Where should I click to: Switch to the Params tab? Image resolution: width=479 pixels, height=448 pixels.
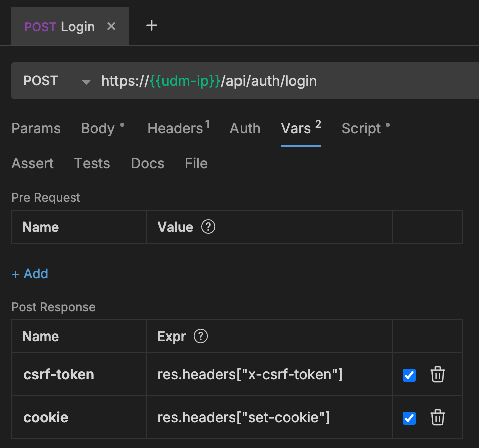click(x=36, y=129)
